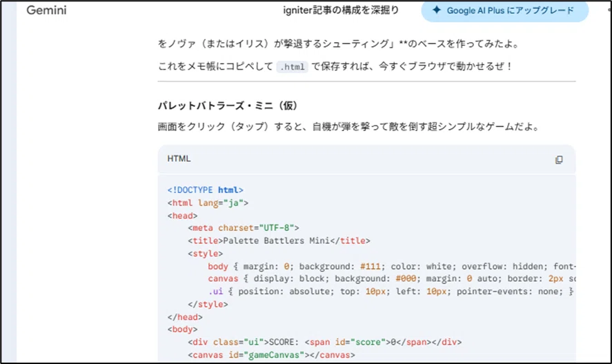Screen dimensions: 612x364
Task: Click the .ui position absolute CSS line
Action: 391,292
